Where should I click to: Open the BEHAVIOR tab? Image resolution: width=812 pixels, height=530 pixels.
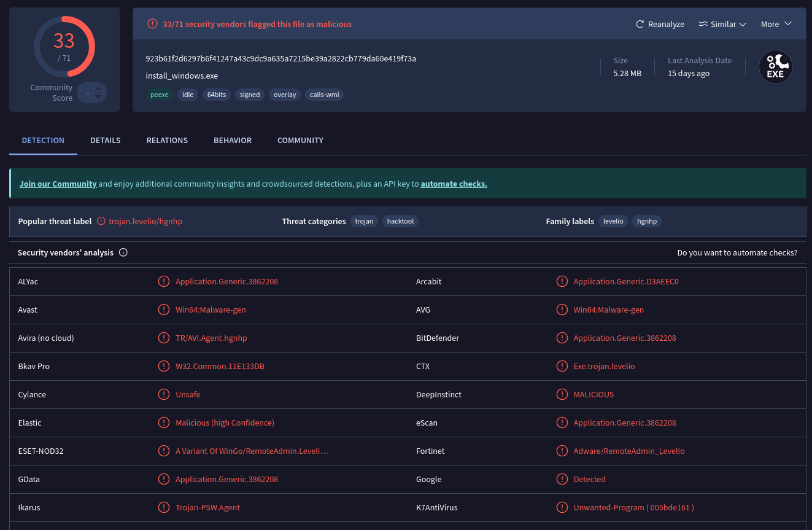click(233, 140)
